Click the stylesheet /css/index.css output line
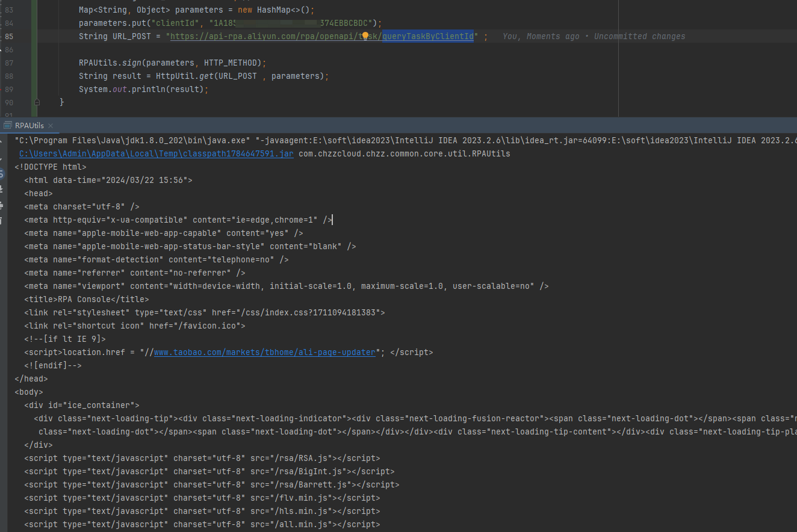Viewport: 797px width, 532px height. point(205,312)
